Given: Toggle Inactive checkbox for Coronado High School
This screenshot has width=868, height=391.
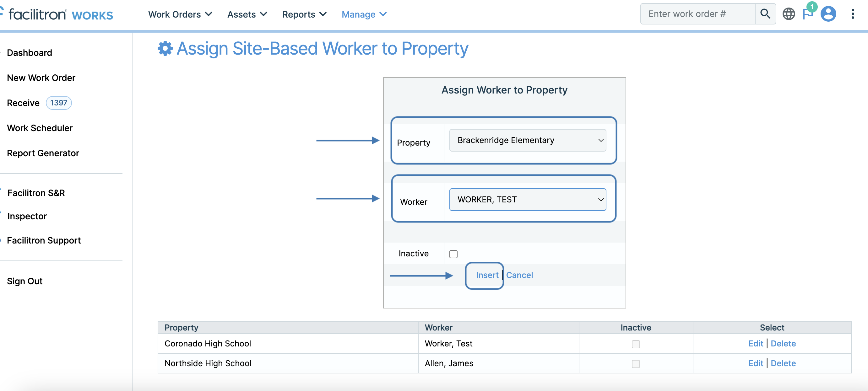Looking at the screenshot, I should click(x=636, y=344).
